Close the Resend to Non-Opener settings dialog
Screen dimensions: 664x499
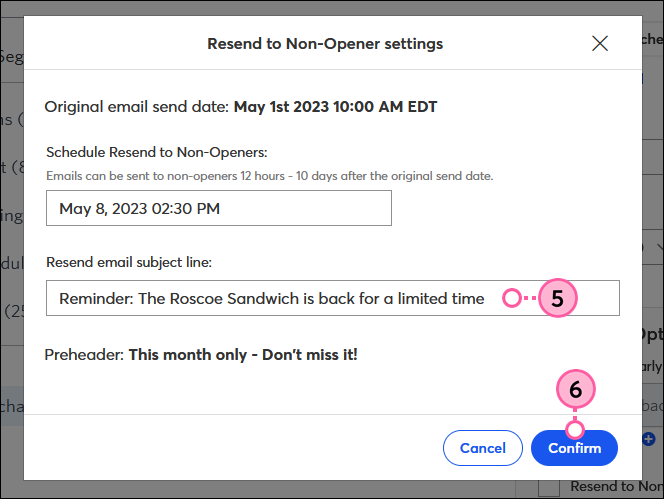(600, 44)
